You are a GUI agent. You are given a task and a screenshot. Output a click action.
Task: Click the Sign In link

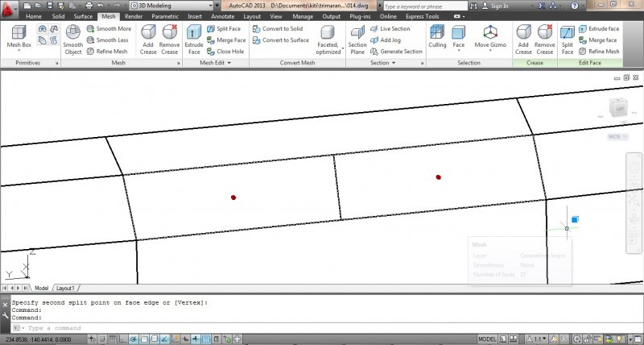[x=499, y=6]
